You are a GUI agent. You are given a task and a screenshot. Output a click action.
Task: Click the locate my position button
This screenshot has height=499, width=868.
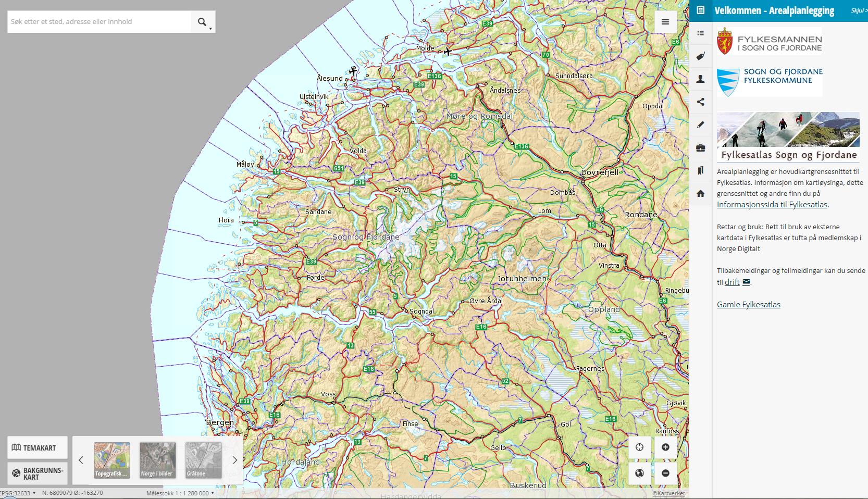point(639,447)
